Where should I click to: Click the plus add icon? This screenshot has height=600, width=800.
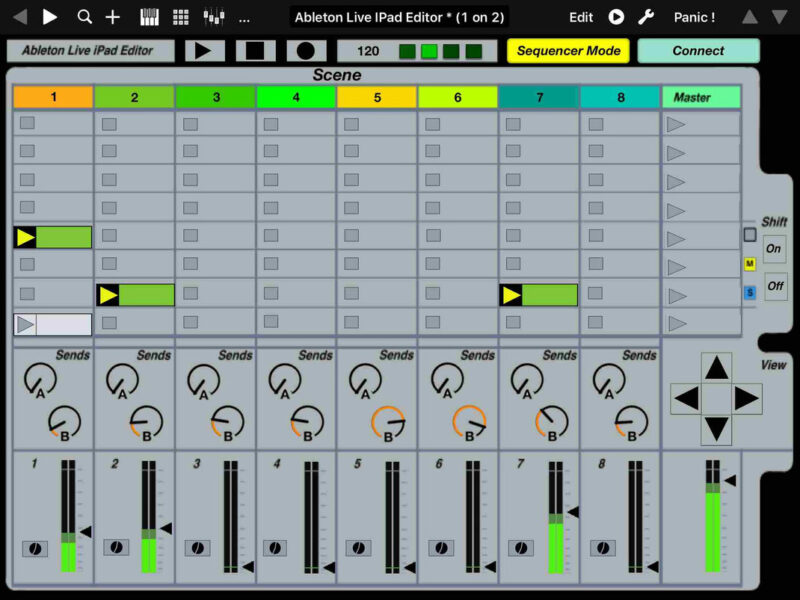pyautogui.click(x=113, y=17)
